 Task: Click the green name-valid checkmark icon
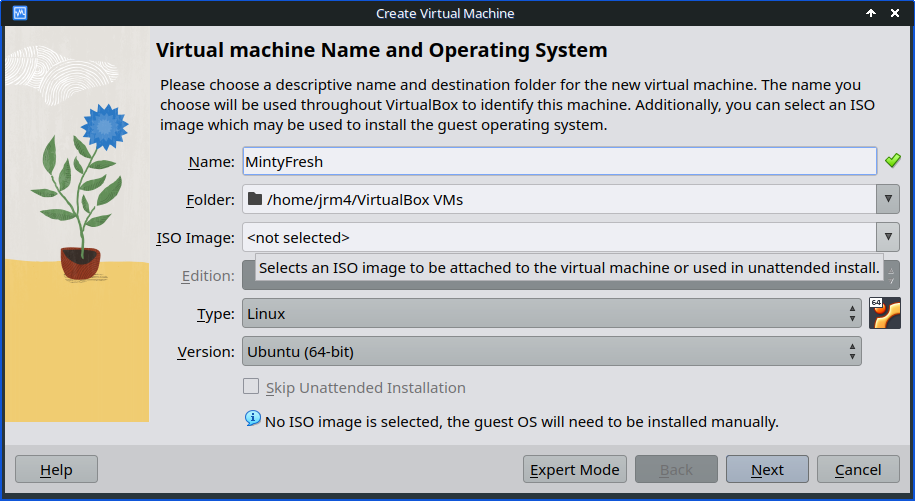892,160
